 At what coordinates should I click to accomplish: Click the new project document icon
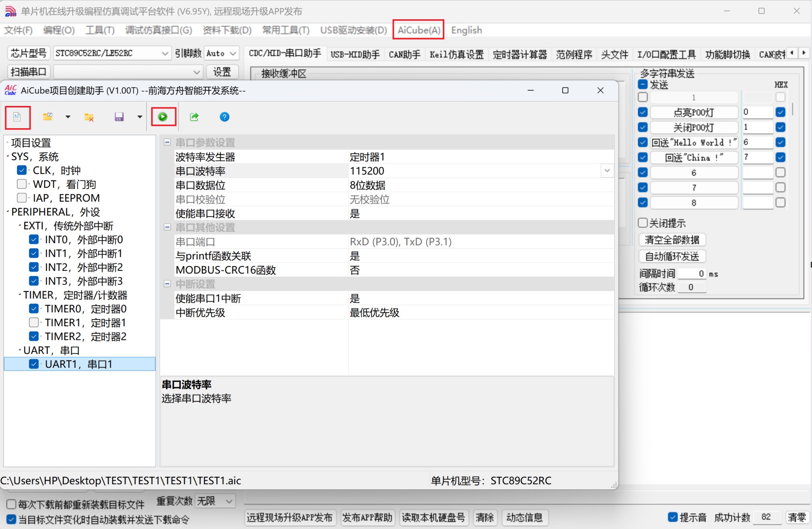pyautogui.click(x=17, y=117)
